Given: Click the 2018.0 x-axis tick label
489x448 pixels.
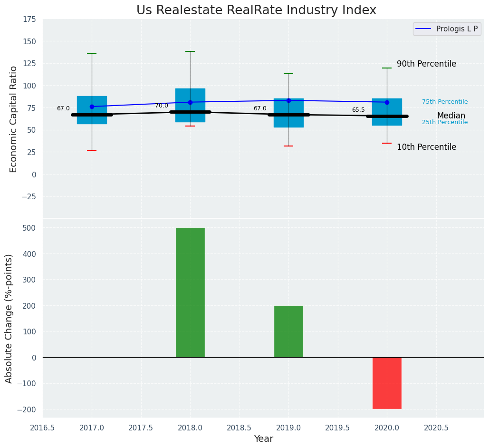Looking at the screenshot, I should click(x=190, y=428).
